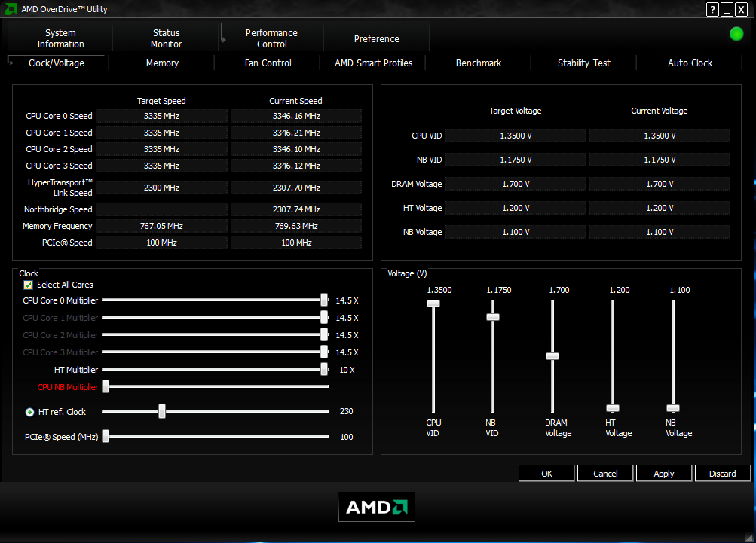Click the AMD logo at the bottom
The height and width of the screenshot is (543, 756).
(377, 507)
